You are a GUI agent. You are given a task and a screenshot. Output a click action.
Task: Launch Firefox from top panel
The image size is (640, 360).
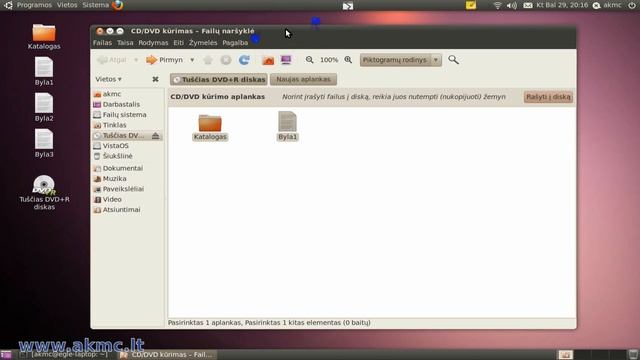click(118, 5)
